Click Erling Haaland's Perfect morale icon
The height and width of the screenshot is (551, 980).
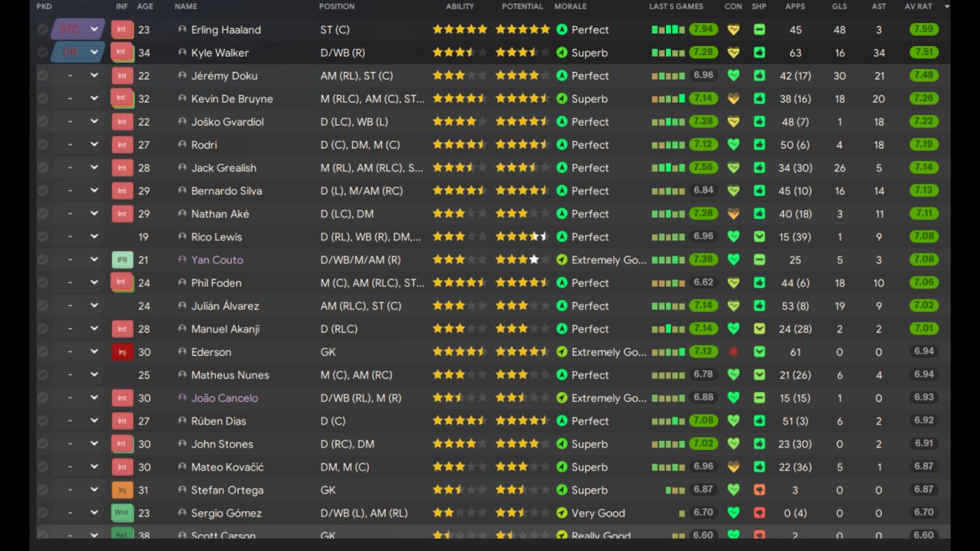(x=562, y=30)
